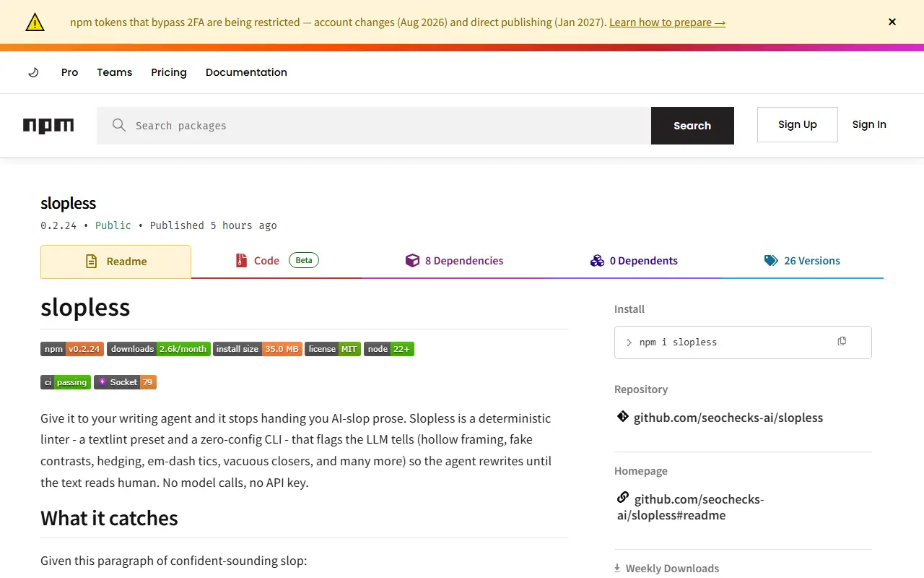
Task: Click the ci passing badge
Action: (x=66, y=382)
